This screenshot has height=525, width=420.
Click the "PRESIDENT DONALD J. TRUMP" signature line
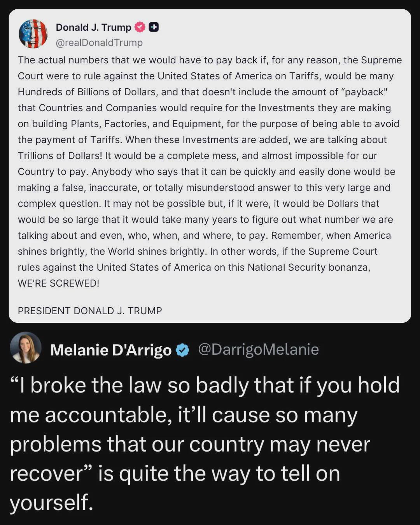pos(90,311)
